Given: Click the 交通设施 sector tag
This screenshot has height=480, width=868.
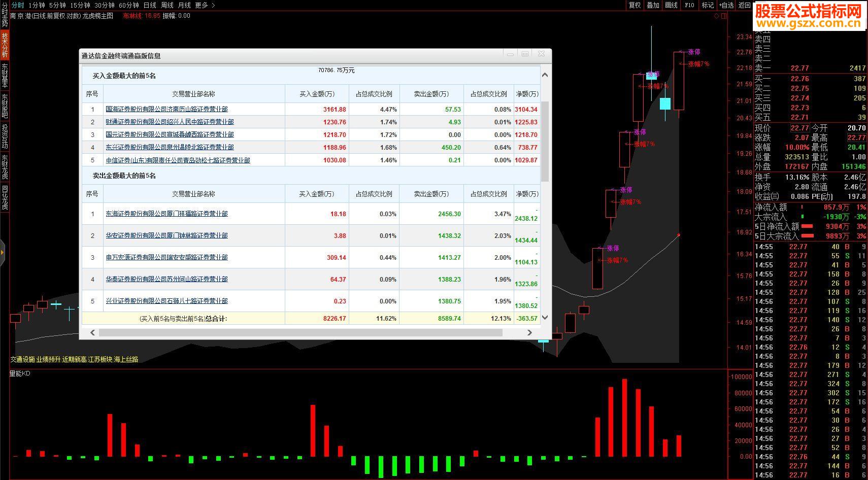Looking at the screenshot, I should pos(22,359).
